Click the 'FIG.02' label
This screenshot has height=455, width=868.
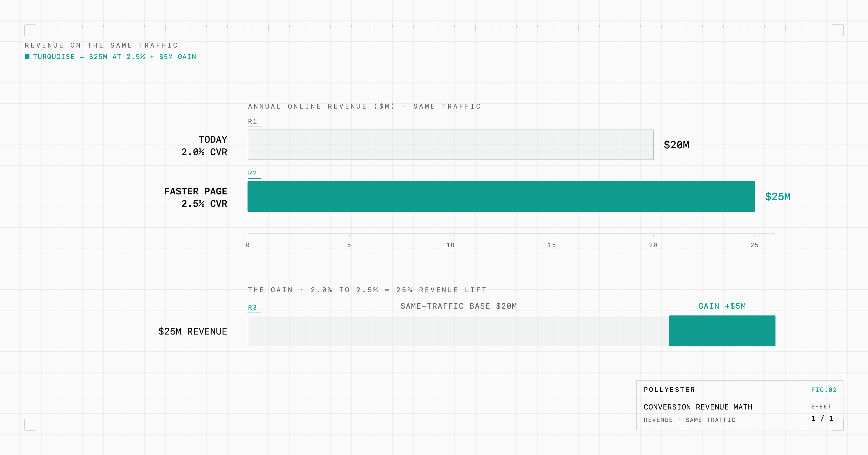click(824, 390)
